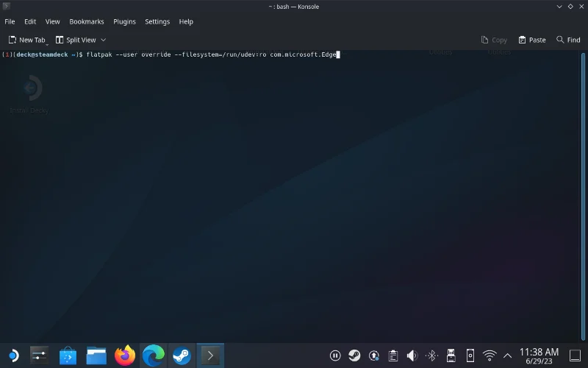588x368 pixels.
Task: Click the clock showing 11:38 AM
Action: 539,356
